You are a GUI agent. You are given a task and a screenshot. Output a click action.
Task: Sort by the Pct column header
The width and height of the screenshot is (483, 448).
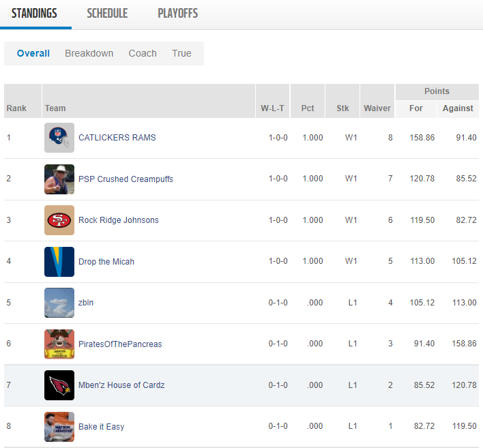(308, 108)
